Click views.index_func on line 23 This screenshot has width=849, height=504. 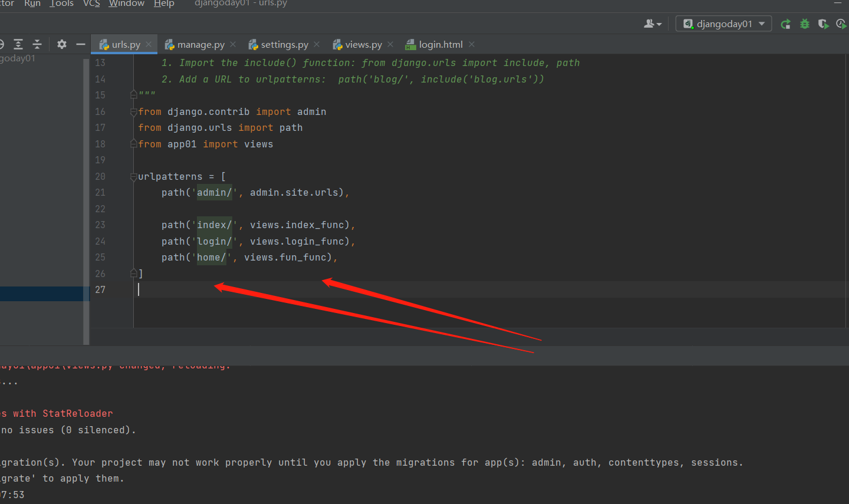point(297,225)
